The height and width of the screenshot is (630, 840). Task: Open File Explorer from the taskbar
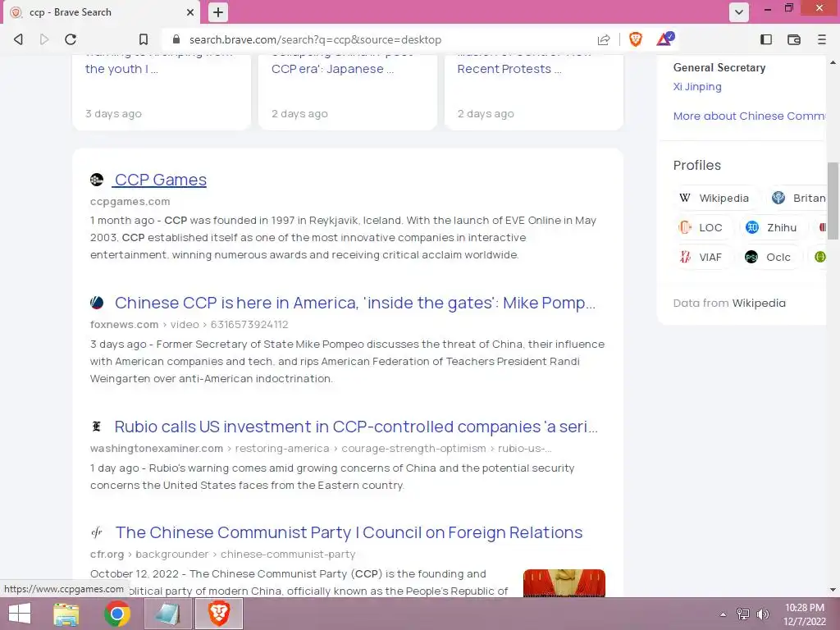pyautogui.click(x=66, y=614)
